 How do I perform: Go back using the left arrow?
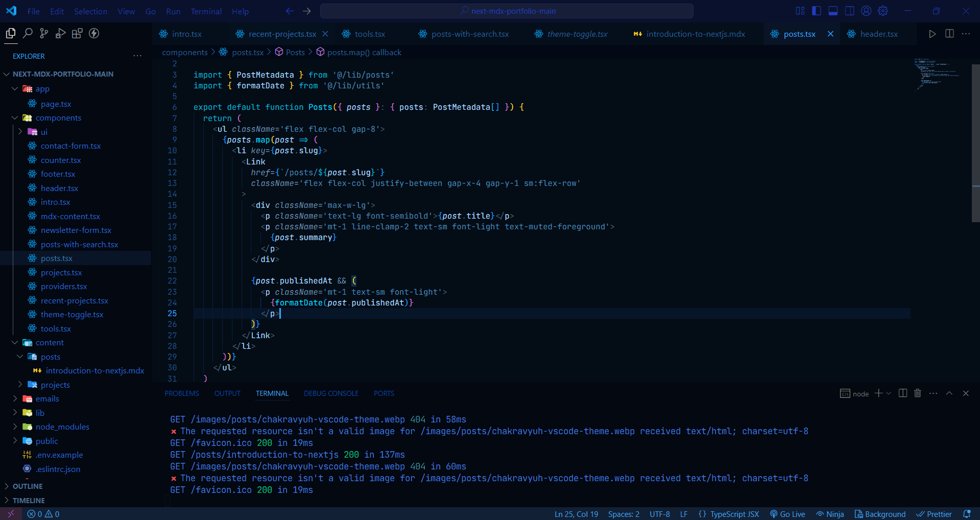(x=290, y=11)
